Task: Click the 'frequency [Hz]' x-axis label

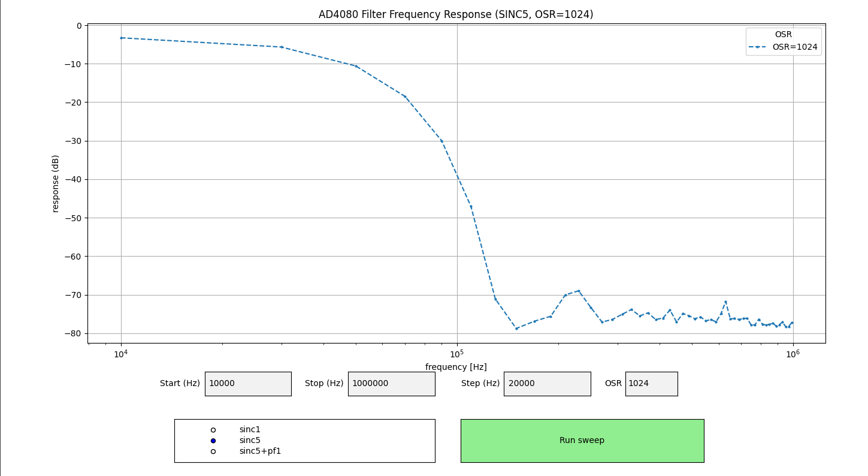Action: (456, 367)
